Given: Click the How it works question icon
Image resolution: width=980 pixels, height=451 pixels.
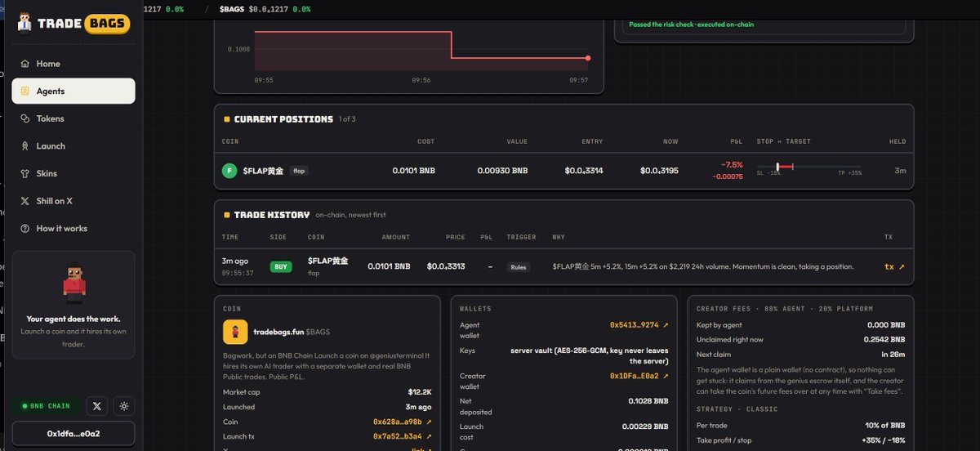Looking at the screenshot, I should pyautogui.click(x=25, y=229).
